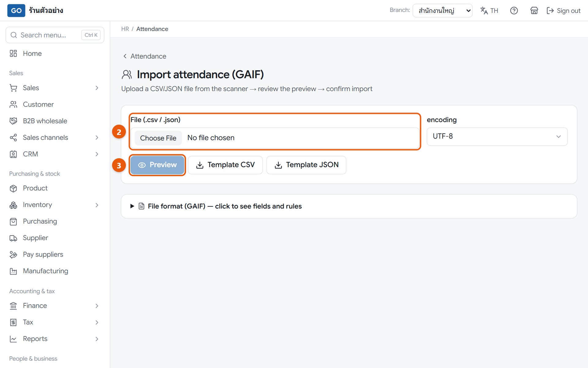588x368 pixels.
Task: Expand the Sales channels submenu chevron
Action: point(97,137)
